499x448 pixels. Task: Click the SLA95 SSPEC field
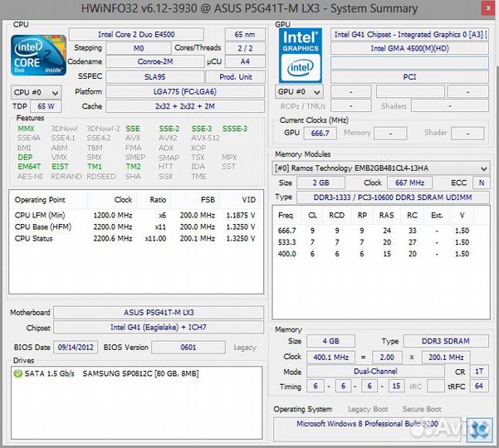click(155, 77)
